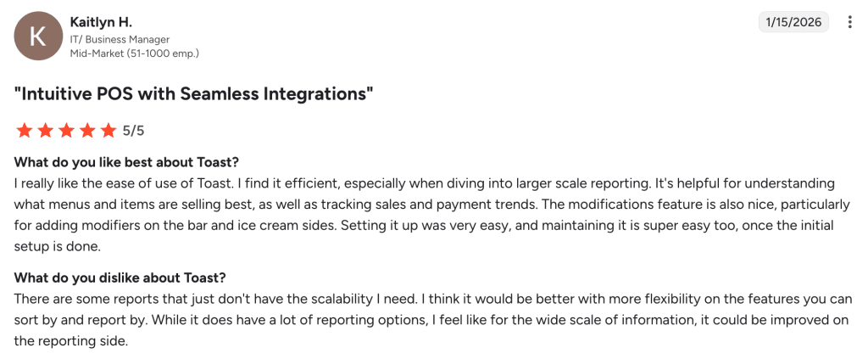This screenshot has width=868, height=359.
Task: Select the third red rating star
Action: [x=66, y=131]
